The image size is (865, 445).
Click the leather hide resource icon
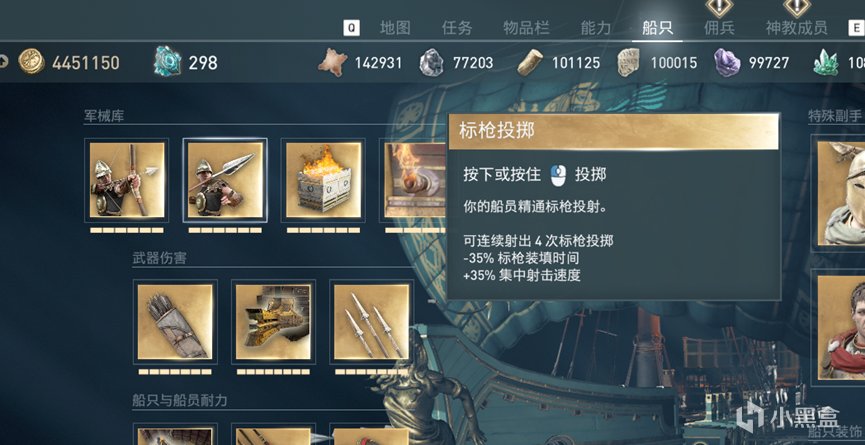[x=333, y=62]
